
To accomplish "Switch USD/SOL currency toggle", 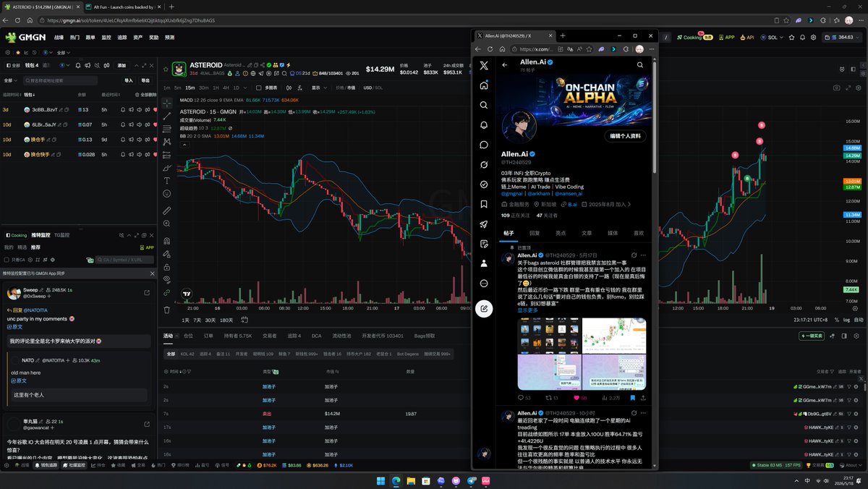I will coord(373,88).
